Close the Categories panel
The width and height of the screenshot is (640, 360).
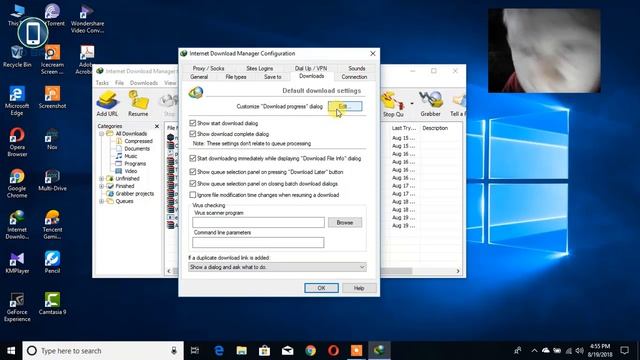[157, 126]
